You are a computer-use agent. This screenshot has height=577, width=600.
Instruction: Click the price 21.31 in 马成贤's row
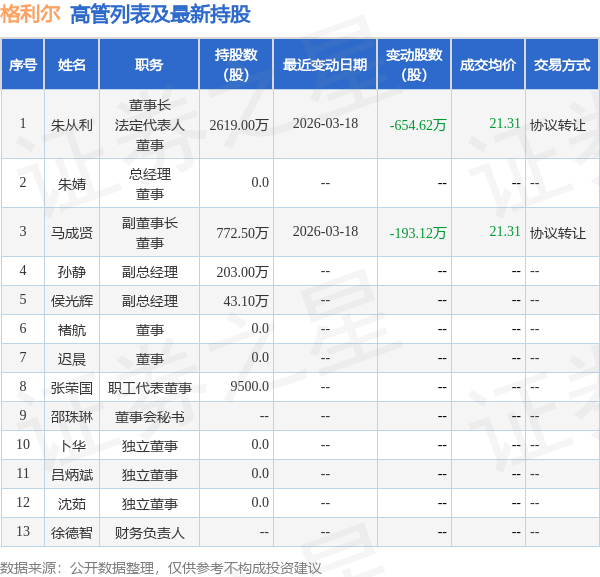click(x=505, y=231)
